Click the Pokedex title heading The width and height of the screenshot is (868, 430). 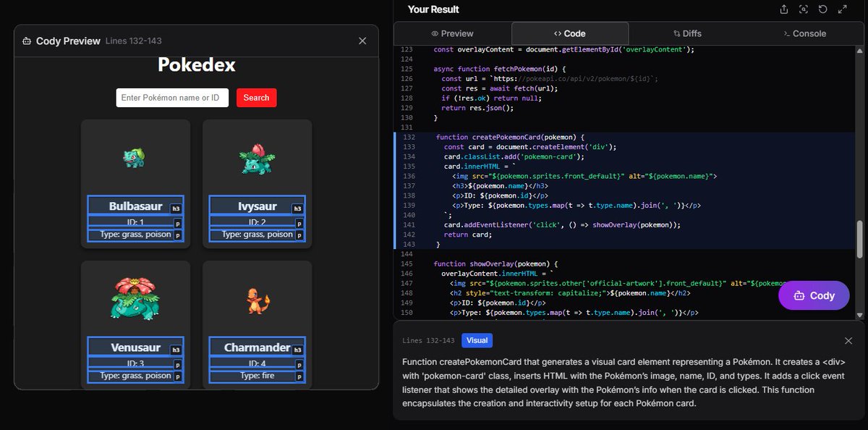(197, 64)
